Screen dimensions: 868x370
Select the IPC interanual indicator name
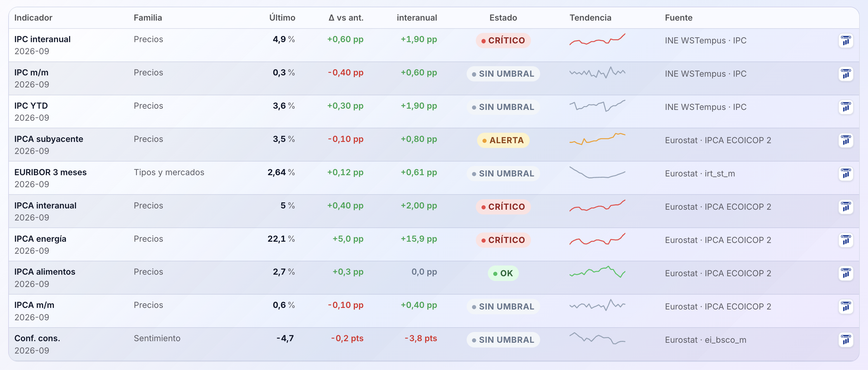click(42, 39)
